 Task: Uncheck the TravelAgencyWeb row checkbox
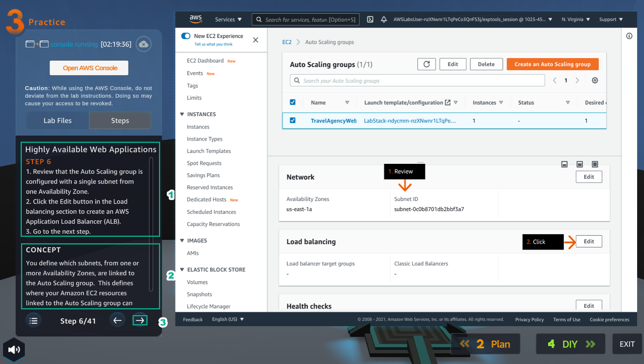coord(293,120)
